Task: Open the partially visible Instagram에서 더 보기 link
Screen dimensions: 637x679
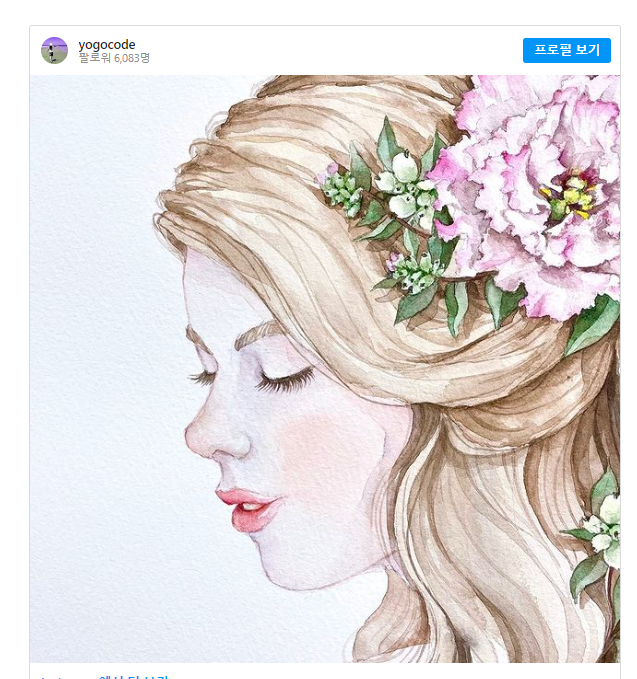Action: pyautogui.click(x=104, y=676)
